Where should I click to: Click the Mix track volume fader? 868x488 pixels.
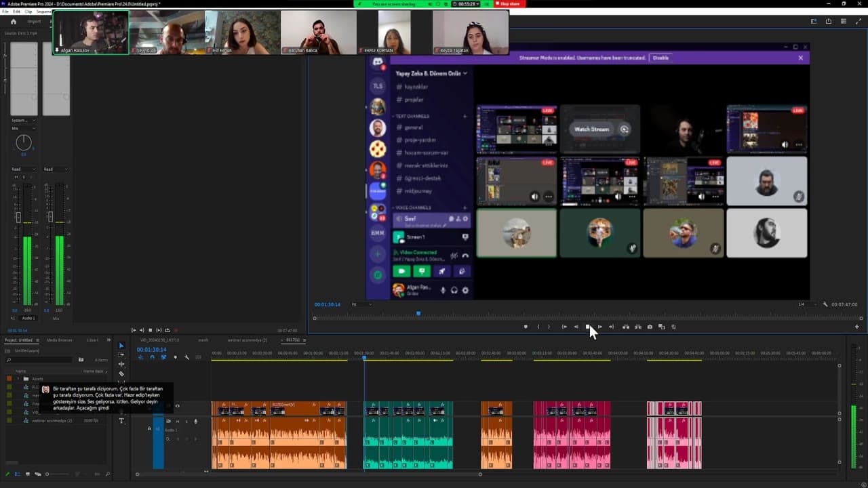pyautogui.click(x=50, y=217)
